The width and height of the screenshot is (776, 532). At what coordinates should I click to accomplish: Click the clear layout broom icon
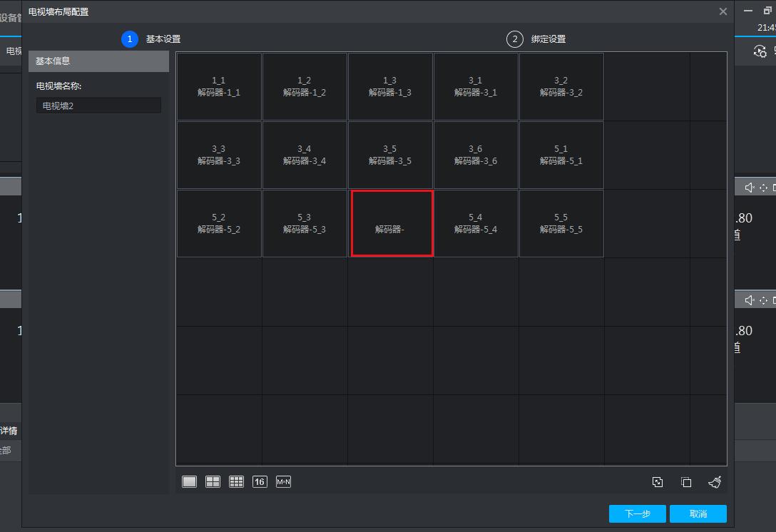pyautogui.click(x=714, y=482)
